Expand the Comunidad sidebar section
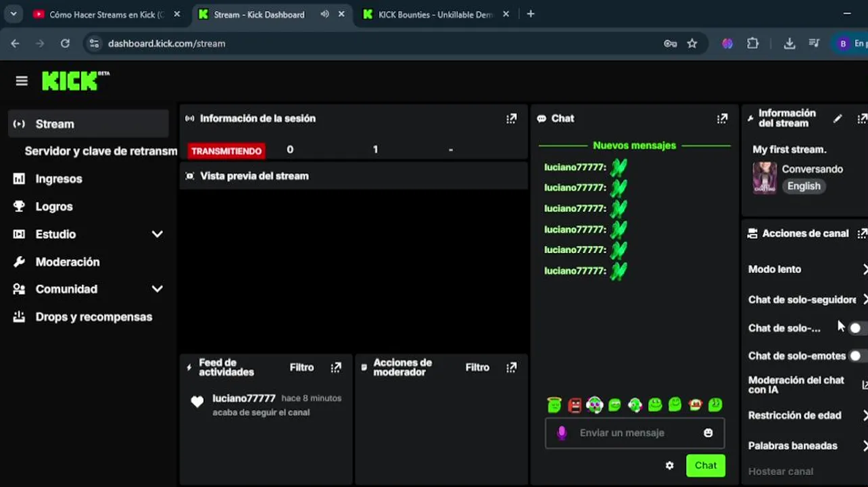This screenshot has width=868, height=487. pyautogui.click(x=158, y=289)
